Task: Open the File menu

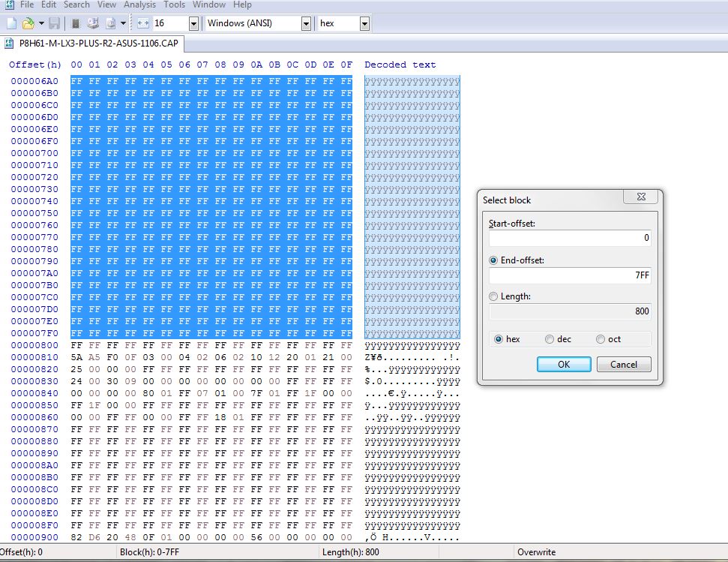Action: (27, 5)
